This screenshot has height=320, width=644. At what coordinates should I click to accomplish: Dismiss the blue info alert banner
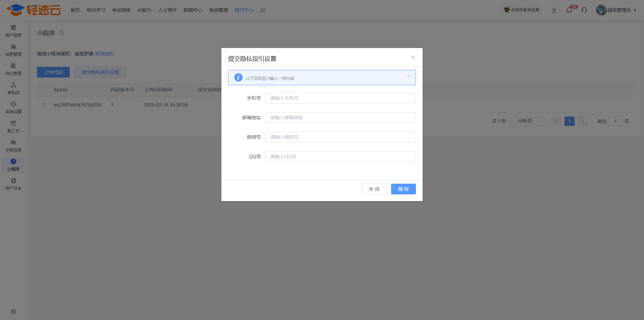pyautogui.click(x=408, y=76)
